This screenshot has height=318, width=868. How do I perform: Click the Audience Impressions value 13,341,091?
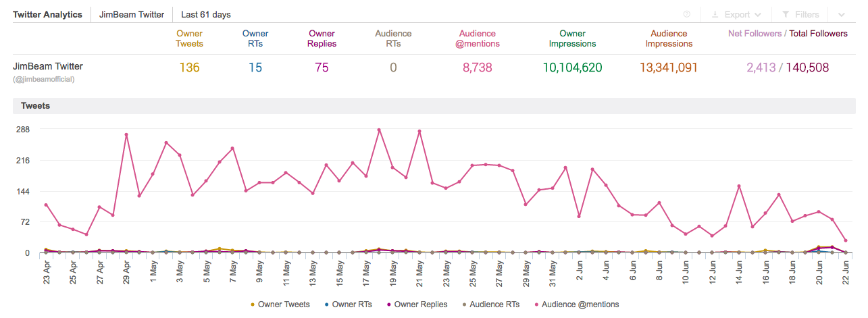(x=669, y=68)
